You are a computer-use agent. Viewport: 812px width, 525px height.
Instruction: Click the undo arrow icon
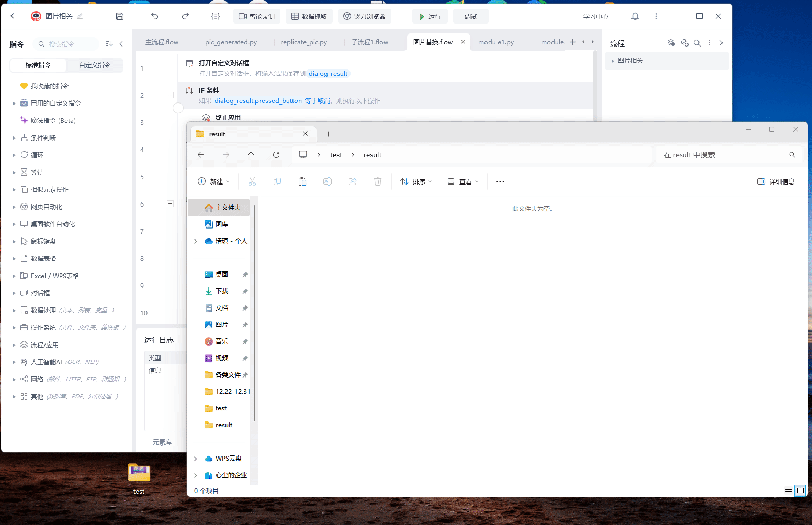(x=154, y=16)
